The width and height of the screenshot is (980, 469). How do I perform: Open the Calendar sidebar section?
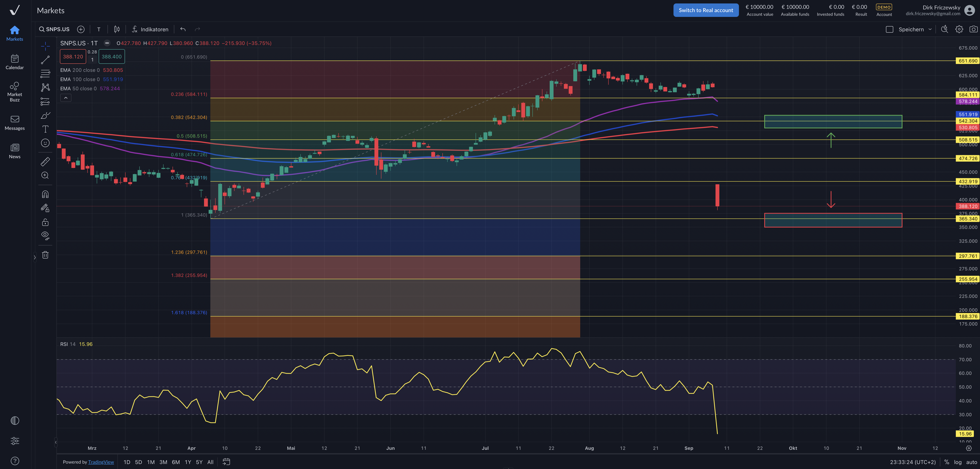(x=14, y=62)
